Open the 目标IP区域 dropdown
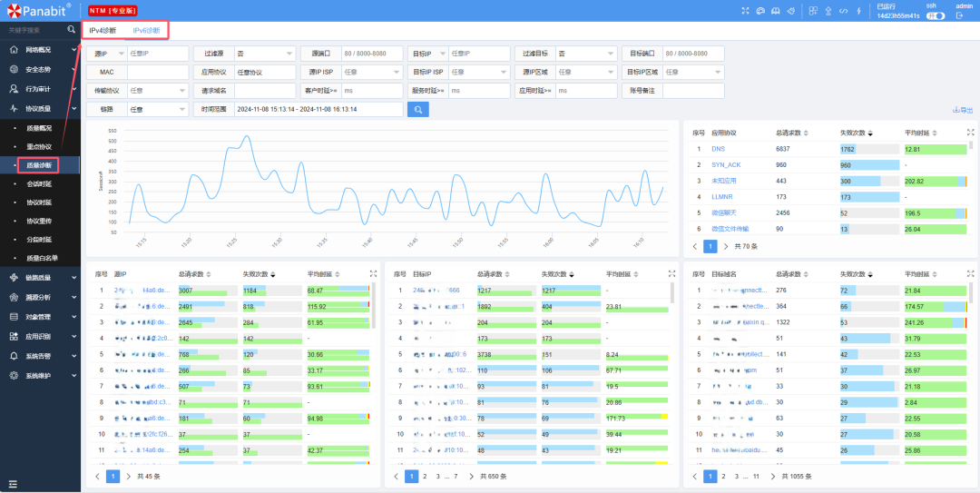This screenshot has width=980, height=493. 693,72
